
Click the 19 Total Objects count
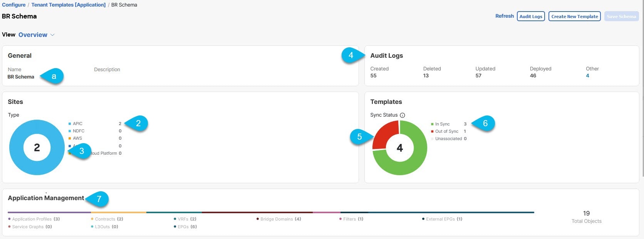(586, 214)
